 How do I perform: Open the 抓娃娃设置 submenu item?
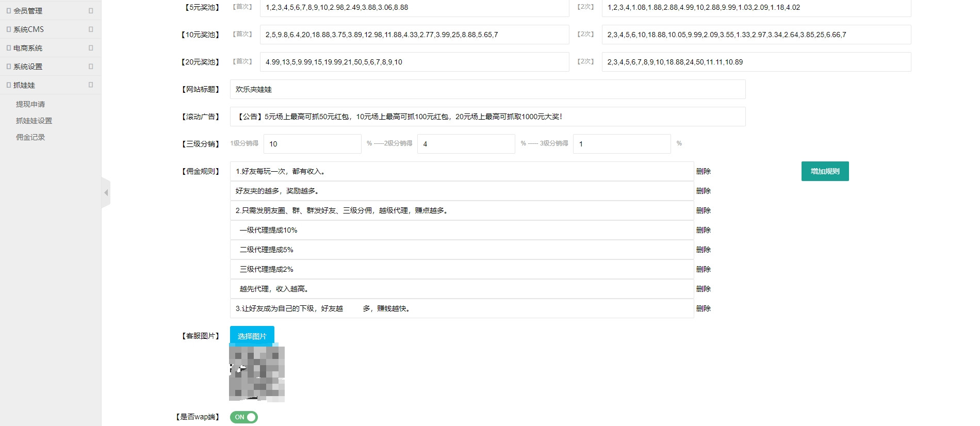(x=34, y=121)
